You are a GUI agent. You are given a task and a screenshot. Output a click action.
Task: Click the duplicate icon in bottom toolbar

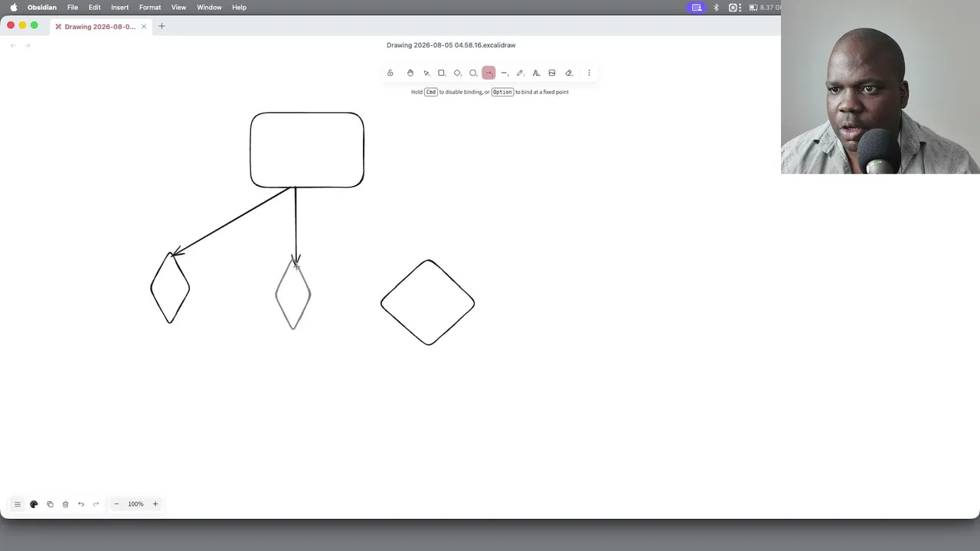click(x=50, y=504)
